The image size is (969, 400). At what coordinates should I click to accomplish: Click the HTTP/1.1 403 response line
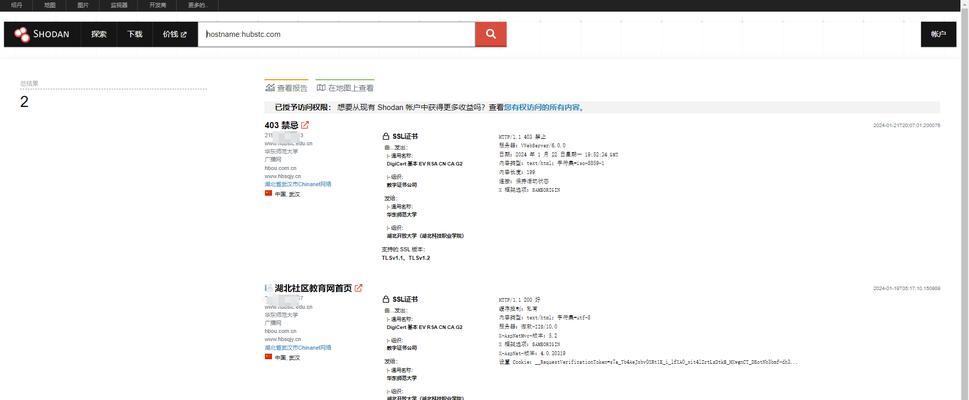tap(523, 136)
